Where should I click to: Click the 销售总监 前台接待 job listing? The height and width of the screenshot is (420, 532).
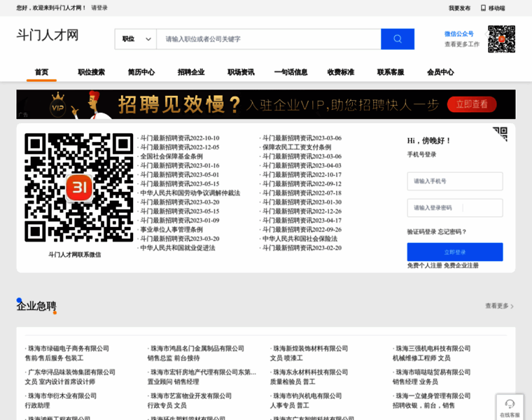(174, 358)
